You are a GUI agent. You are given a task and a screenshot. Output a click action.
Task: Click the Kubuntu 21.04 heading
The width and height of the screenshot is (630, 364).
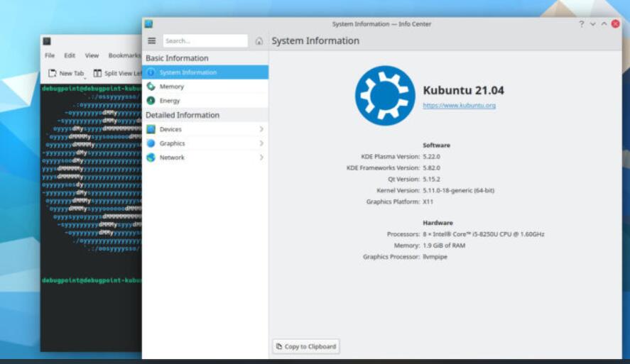[x=463, y=90]
